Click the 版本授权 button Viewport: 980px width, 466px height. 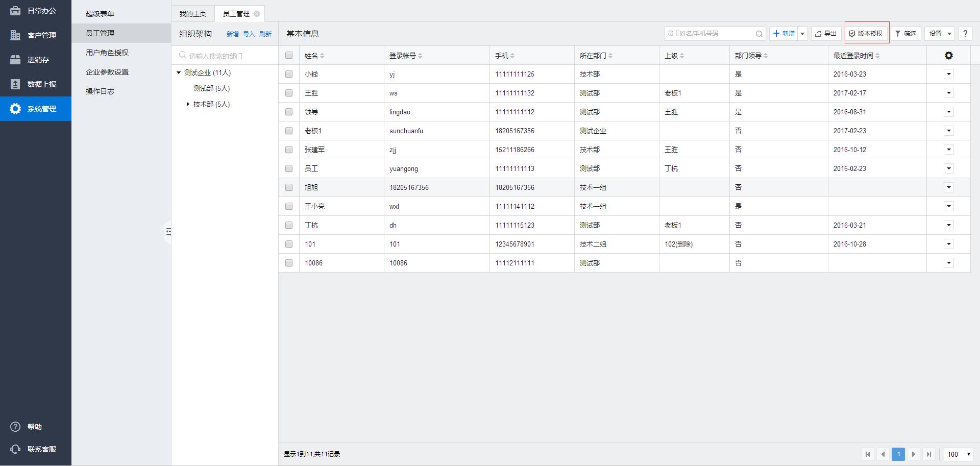pyautogui.click(x=866, y=34)
